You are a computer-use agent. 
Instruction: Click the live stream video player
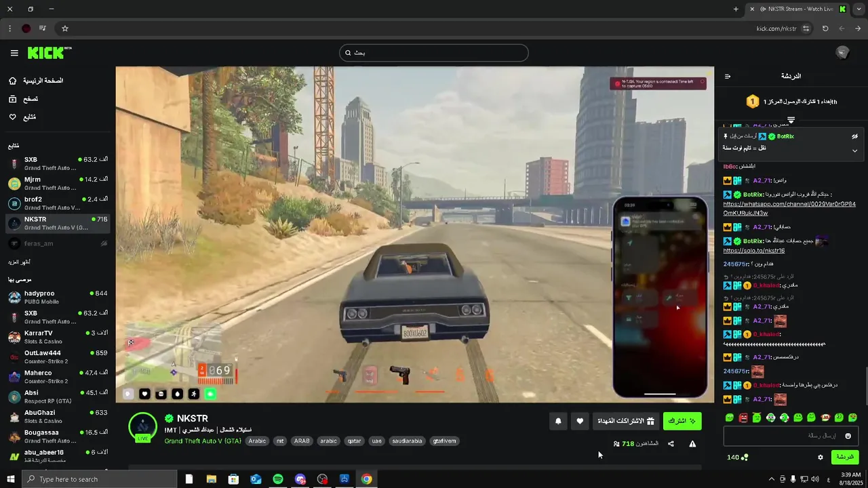coord(414,234)
